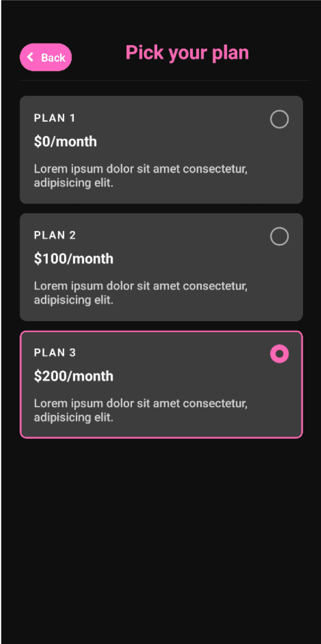Image resolution: width=321 pixels, height=644 pixels.
Task: Click the circular selector beside PLAN 2 heading
Action: 280,237
